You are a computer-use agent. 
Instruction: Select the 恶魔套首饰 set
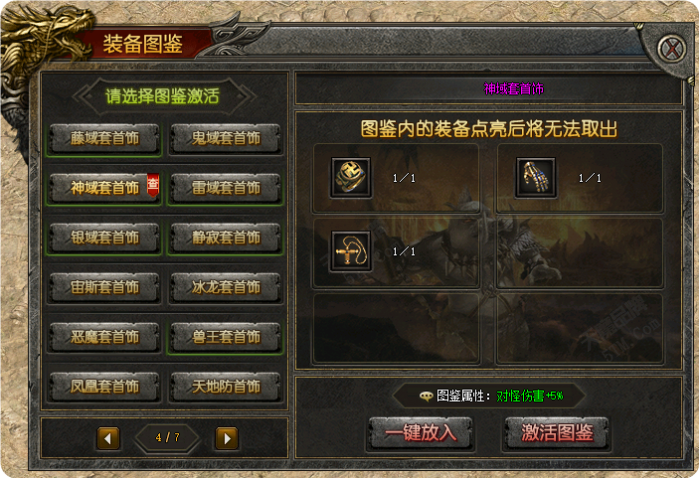tap(104, 337)
